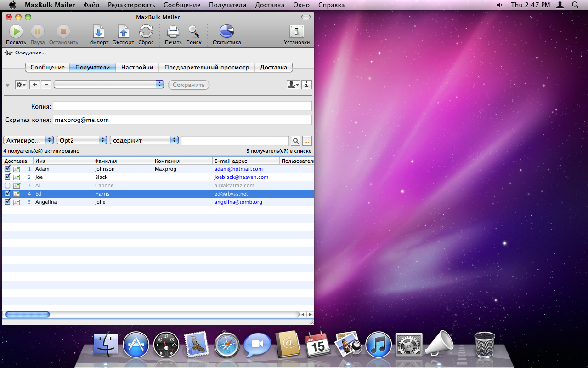Click the joeblack@heaven.com email address
The image size is (588, 368).
tap(241, 177)
